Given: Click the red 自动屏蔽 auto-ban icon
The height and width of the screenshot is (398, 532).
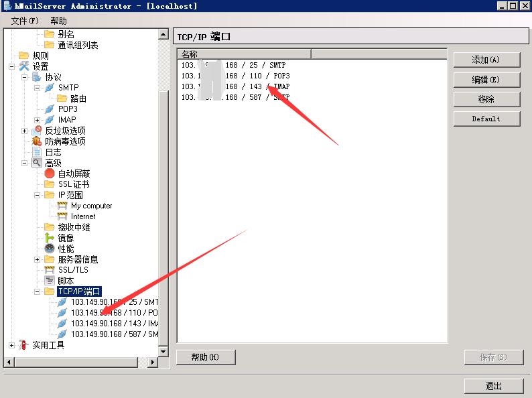Looking at the screenshot, I should click(x=50, y=174).
